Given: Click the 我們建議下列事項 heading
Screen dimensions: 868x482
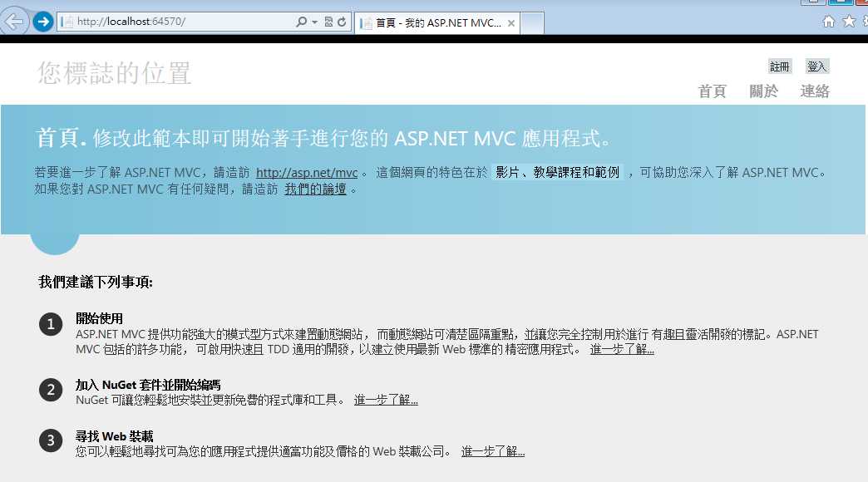Looking at the screenshot, I should 96,283.
